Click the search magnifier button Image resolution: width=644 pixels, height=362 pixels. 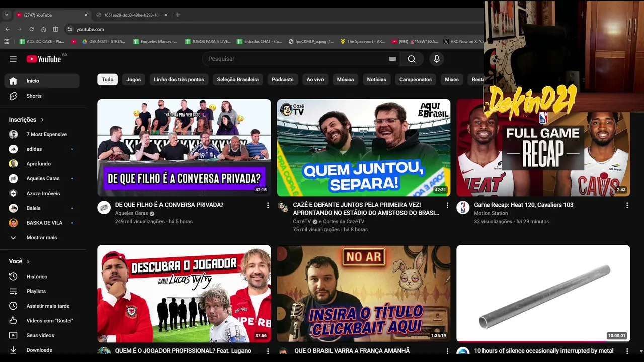pyautogui.click(x=412, y=59)
